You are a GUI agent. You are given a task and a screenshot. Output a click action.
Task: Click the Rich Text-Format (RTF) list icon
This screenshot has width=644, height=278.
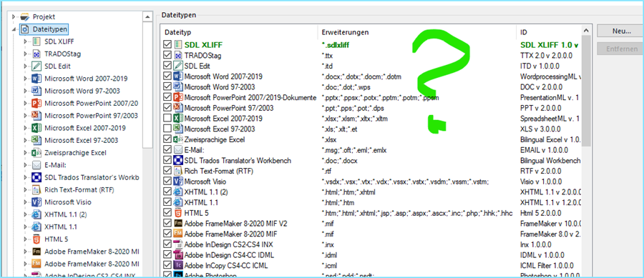tap(178, 171)
